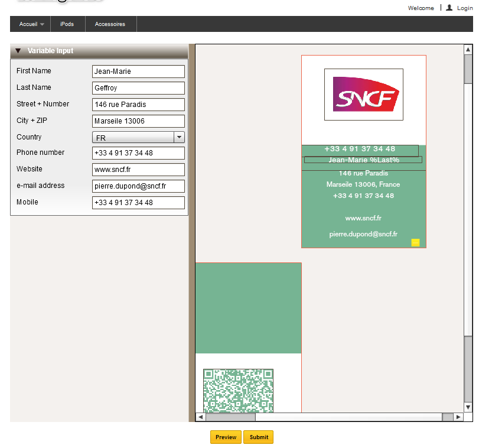Focus the First Name field
This screenshot has width=479, height=448.
coord(138,72)
